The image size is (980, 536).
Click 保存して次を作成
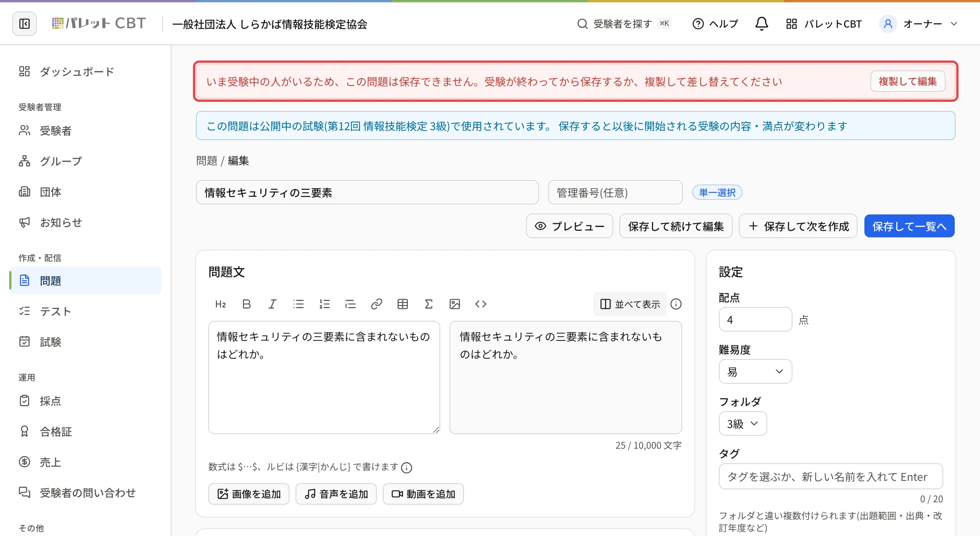pos(798,226)
